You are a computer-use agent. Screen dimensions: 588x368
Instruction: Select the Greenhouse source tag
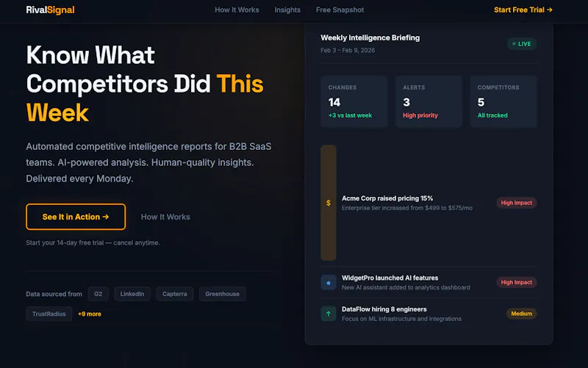[223, 294]
